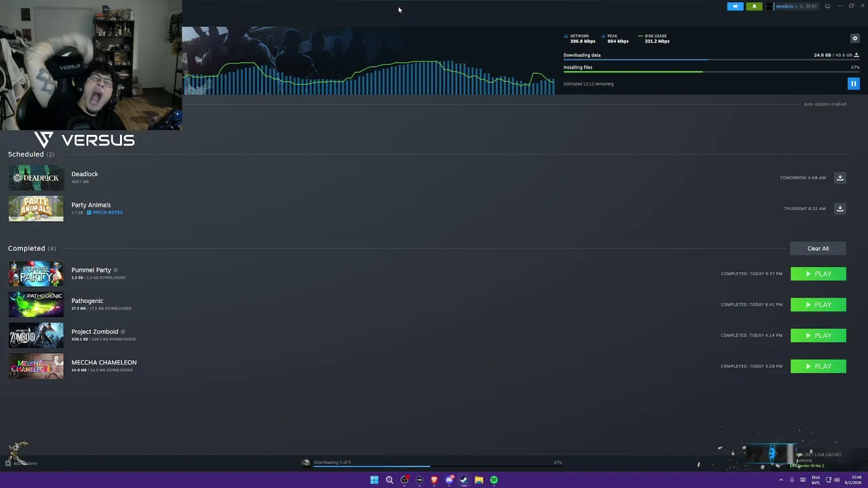Image resolution: width=868 pixels, height=488 pixels.
Task: Open Brave browser from the taskbar
Action: coord(434,480)
